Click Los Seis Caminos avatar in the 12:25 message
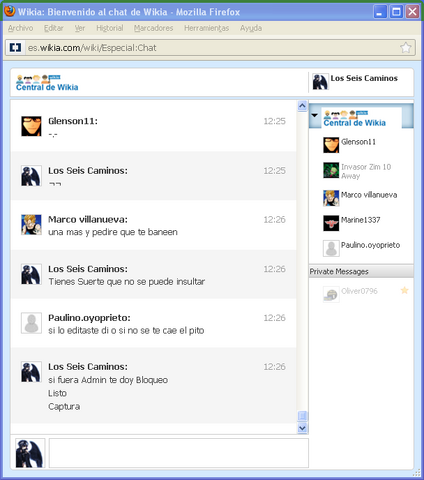Image resolution: width=424 pixels, height=480 pixels. tap(31, 176)
